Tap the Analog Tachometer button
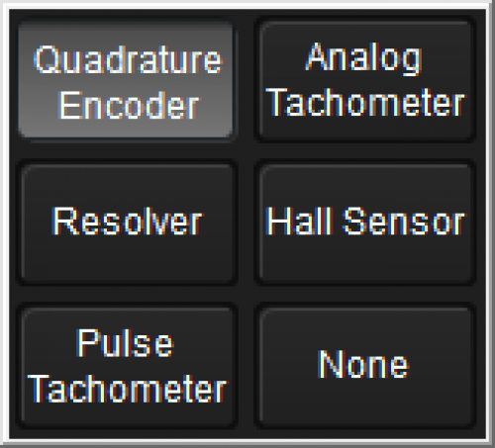The image size is (495, 448). pos(365,81)
